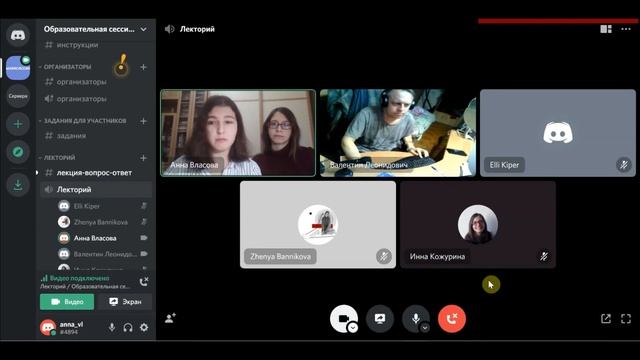Hang up with red disconnect button
Viewport: 640px width, 360px height.
point(451,318)
